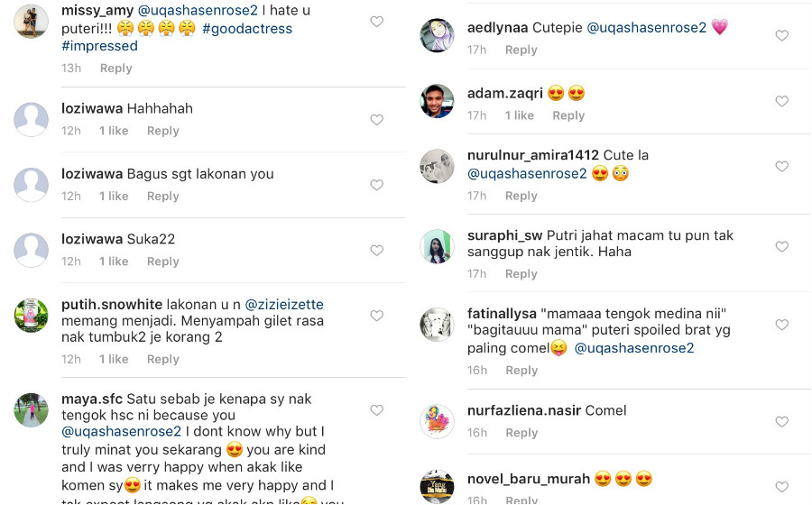Open the #impressed hashtag link
Image resolution: width=812 pixels, height=505 pixels.
(x=99, y=46)
